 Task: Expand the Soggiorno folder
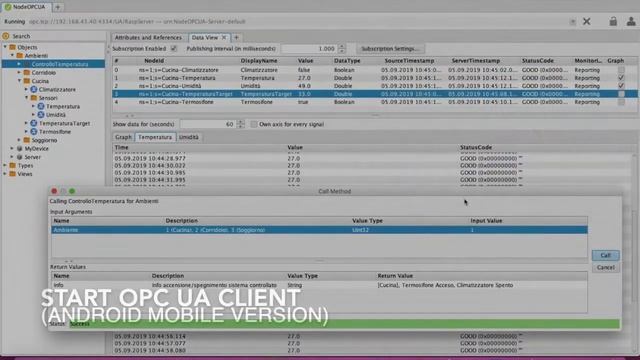pos(19,140)
